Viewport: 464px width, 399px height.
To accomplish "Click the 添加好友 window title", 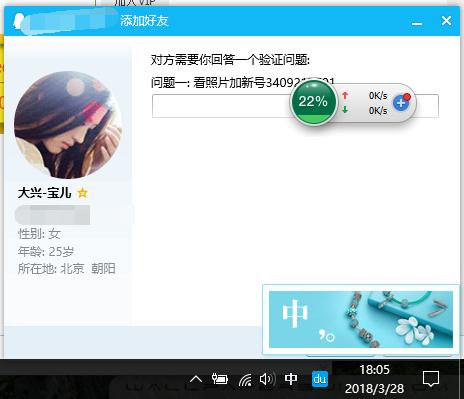I will pyautogui.click(x=144, y=21).
